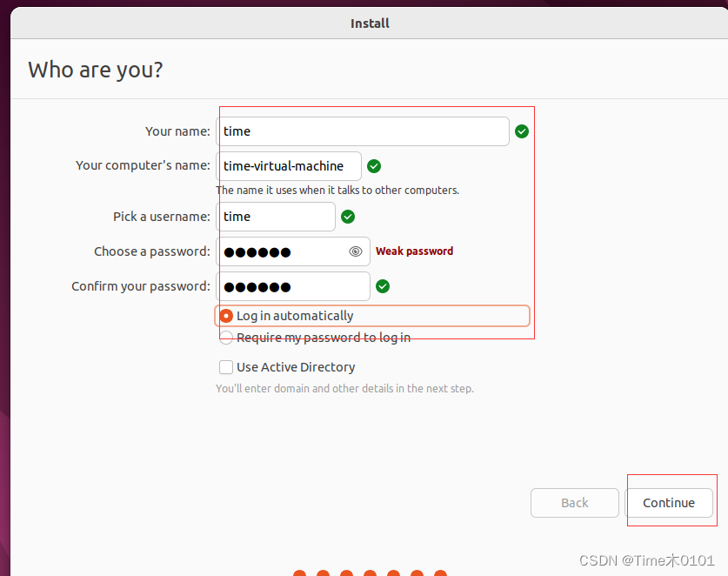
Task: Click the Pick a username field
Action: (x=276, y=217)
